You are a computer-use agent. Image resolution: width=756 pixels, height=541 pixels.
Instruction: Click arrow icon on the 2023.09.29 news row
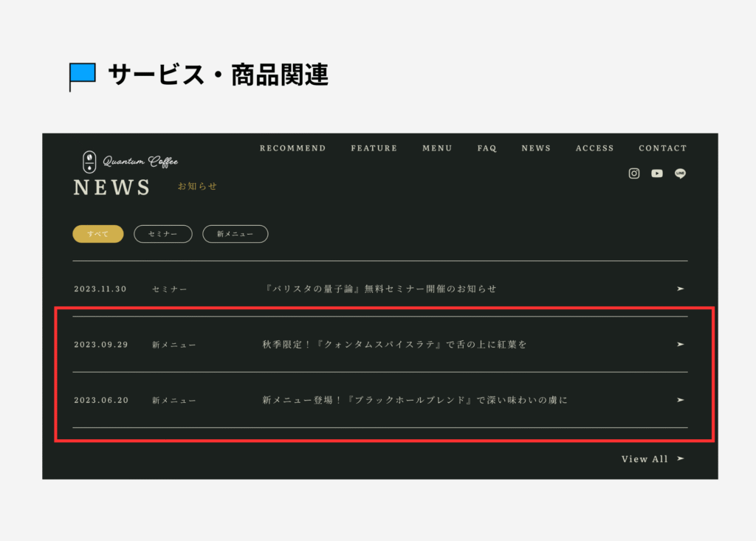click(x=680, y=344)
